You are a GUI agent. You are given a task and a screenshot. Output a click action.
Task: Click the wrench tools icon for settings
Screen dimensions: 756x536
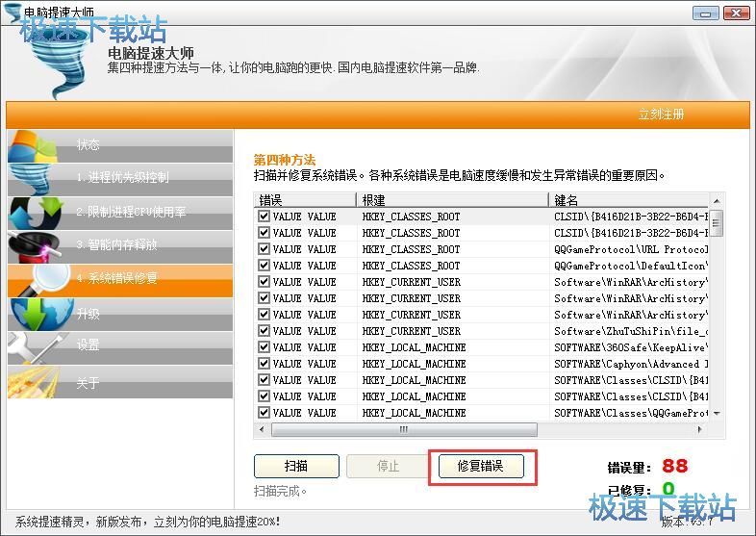point(37,347)
